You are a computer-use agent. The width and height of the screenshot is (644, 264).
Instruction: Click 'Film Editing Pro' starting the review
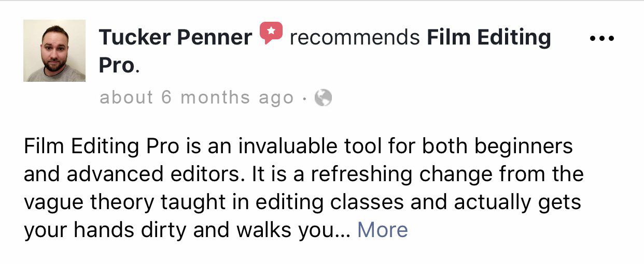102,146
